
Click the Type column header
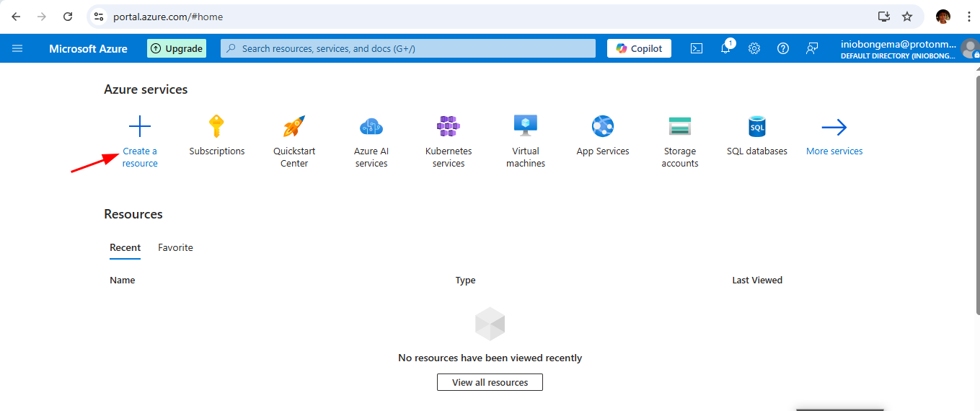(x=465, y=280)
